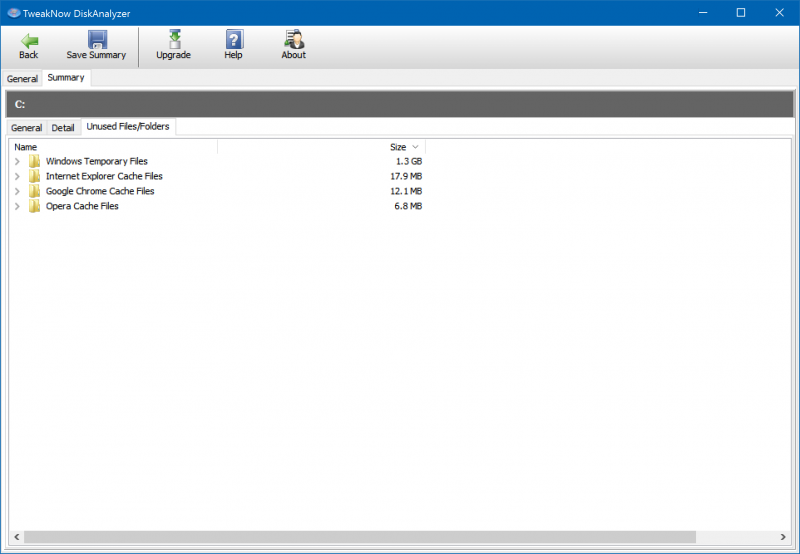Open the Upgrade download icon
Image resolution: width=800 pixels, height=554 pixels.
174,39
